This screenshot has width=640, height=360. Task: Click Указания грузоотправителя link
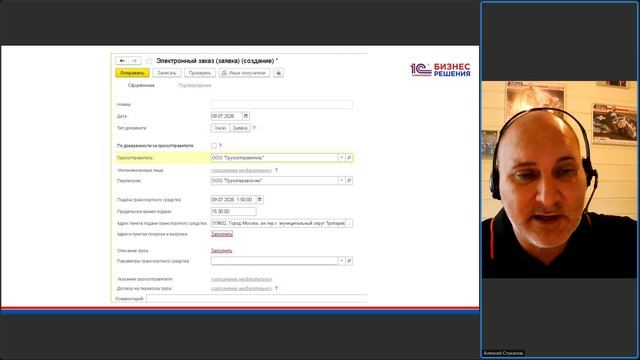click(241, 279)
